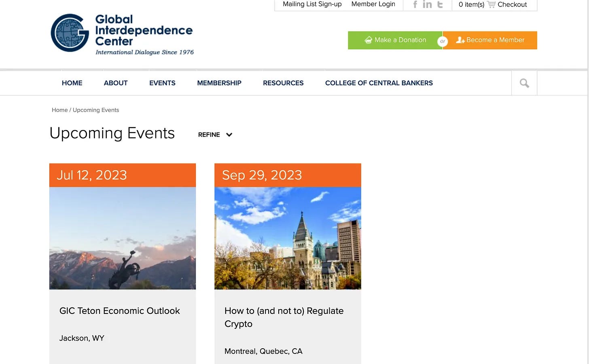589x364 pixels.
Task: Click Member Login link
Action: click(x=373, y=4)
